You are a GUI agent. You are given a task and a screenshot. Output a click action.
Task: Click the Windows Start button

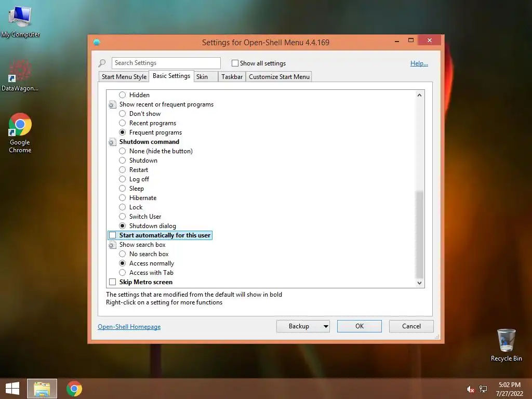pyautogui.click(x=12, y=389)
